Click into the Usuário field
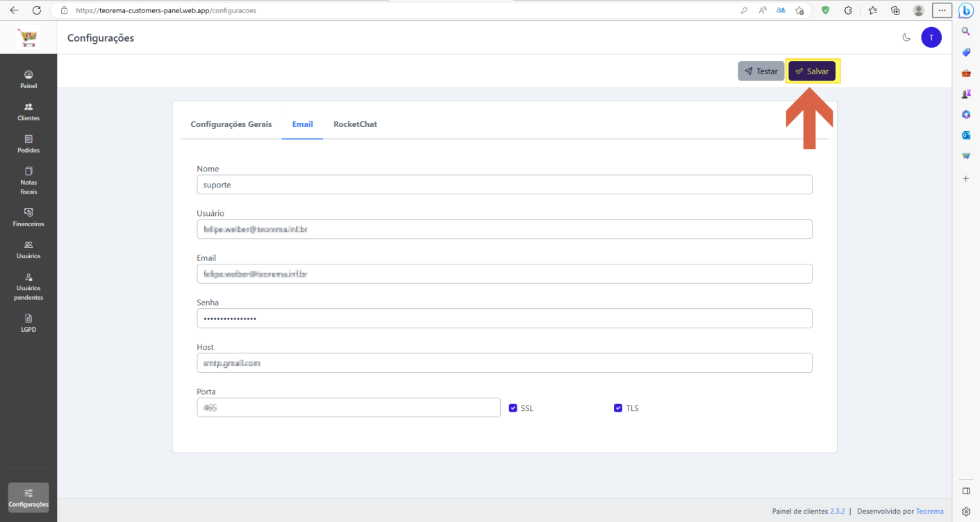Viewport: 980px width, 522px height. pos(504,229)
